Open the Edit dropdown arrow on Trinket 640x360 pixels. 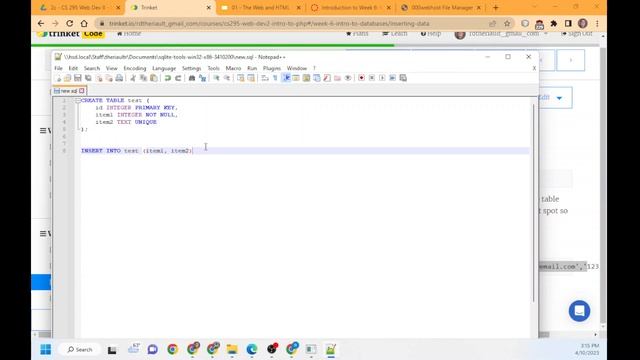pos(559,98)
